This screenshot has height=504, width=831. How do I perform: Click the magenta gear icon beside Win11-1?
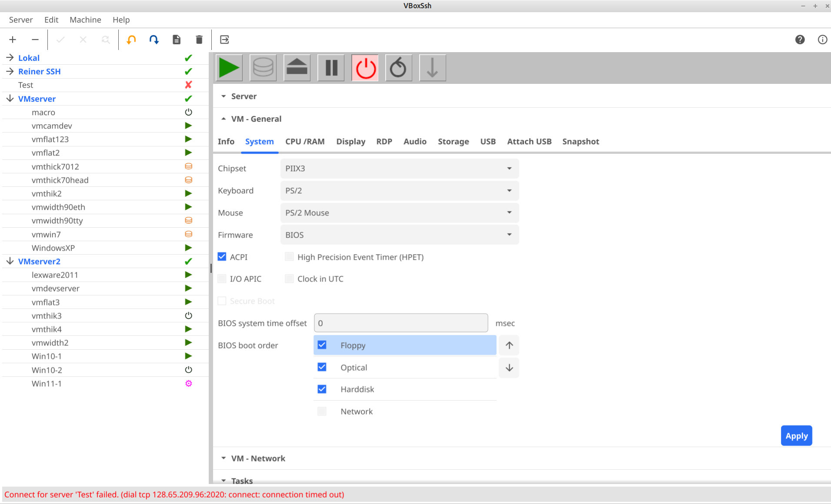pos(188,383)
